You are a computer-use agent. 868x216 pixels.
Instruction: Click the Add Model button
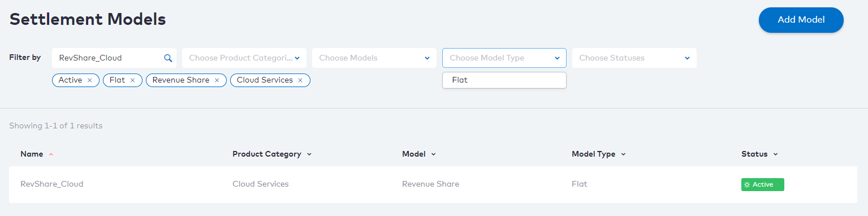click(801, 20)
